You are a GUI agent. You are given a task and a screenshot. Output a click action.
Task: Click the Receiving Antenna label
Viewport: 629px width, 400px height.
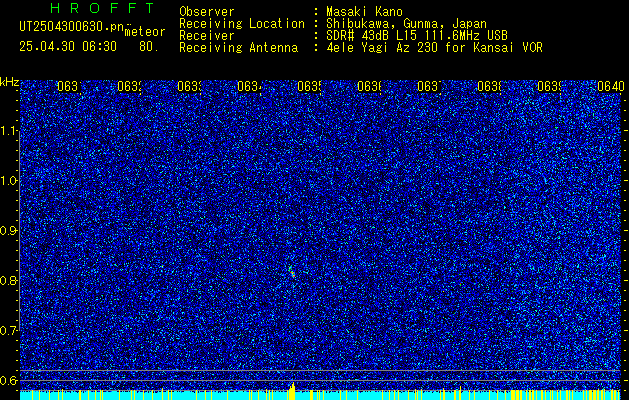coord(238,48)
